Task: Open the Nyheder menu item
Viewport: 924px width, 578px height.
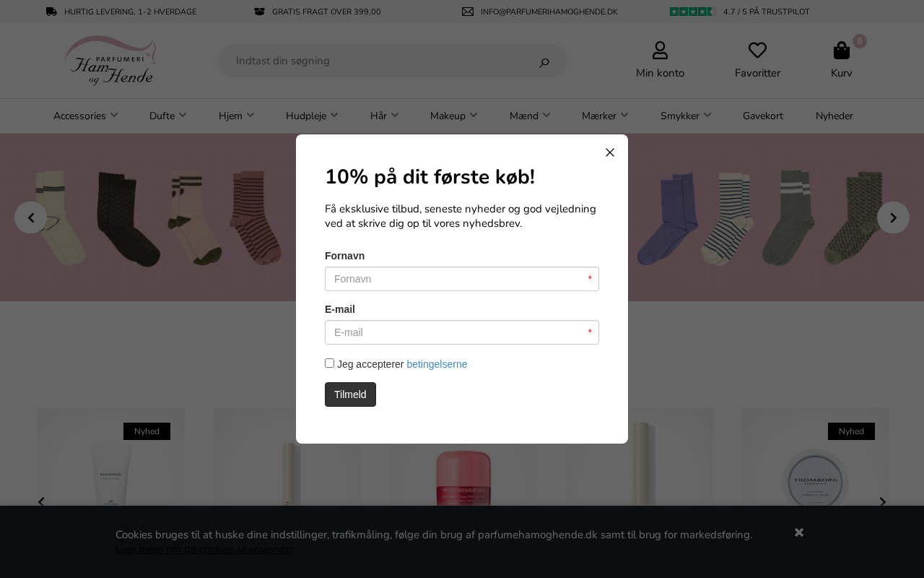Action: click(834, 116)
